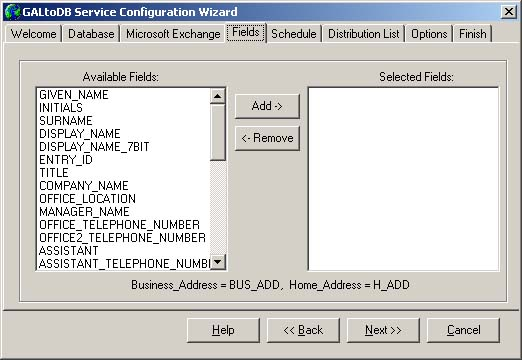Select OFFICE_TELEPHONE_NUMBER field
Image resolution: width=522 pixels, height=360 pixels.
click(124, 225)
